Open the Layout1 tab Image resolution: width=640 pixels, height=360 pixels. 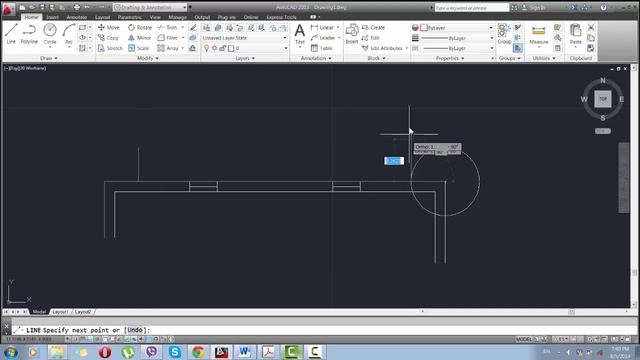(x=60, y=312)
